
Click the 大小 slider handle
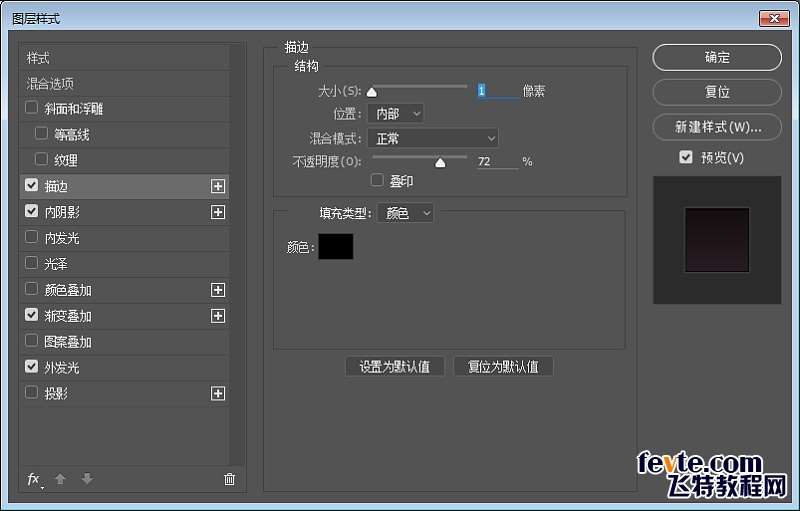(372, 92)
